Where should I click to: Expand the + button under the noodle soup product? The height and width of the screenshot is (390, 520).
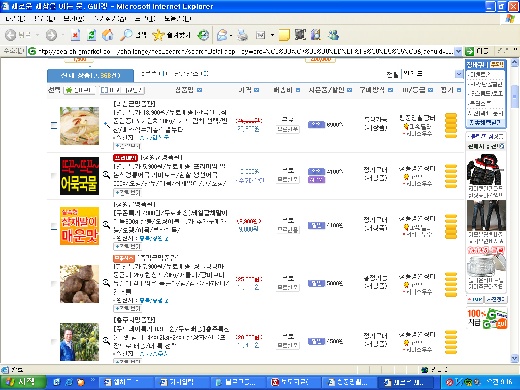(127, 146)
